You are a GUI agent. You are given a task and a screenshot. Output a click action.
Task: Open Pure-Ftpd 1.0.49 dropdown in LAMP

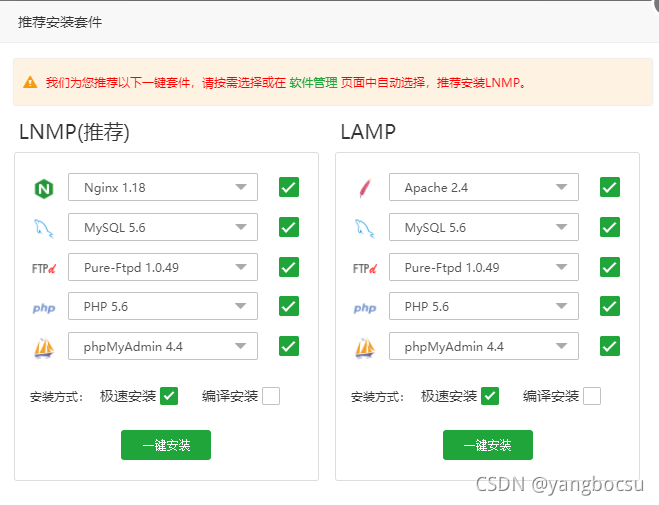tap(484, 267)
